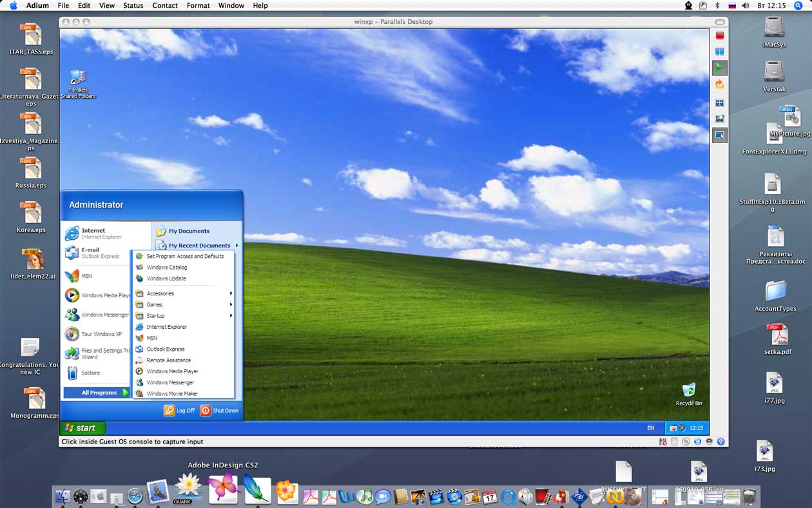Screen dimensions: 812x508
Task: Open Files and Settings Transfer Wizard
Action: [97, 353]
